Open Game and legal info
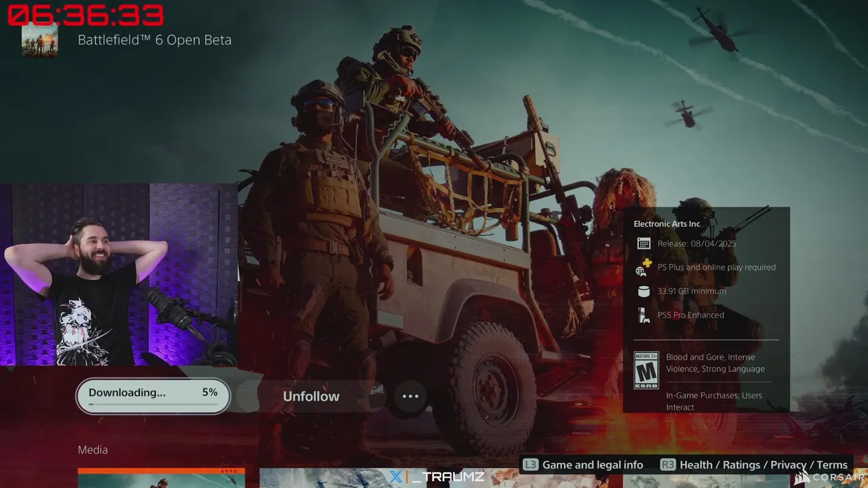Screen dimensions: 868x488 click(x=593, y=465)
